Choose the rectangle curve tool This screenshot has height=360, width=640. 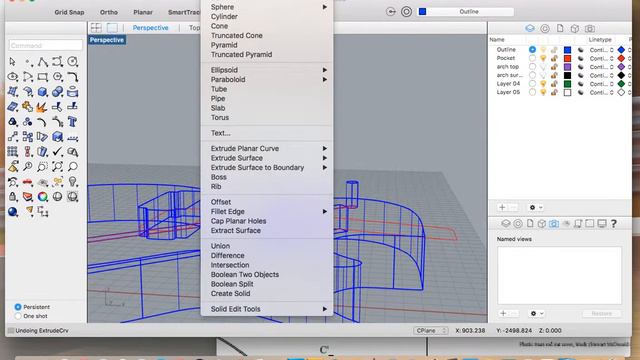(x=42, y=77)
